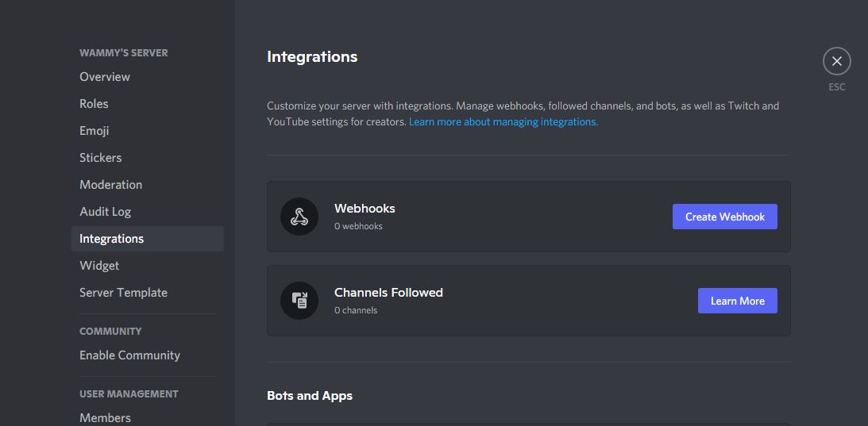The height and width of the screenshot is (426, 868).
Task: Click the COMMUNITY section header
Action: click(x=110, y=332)
